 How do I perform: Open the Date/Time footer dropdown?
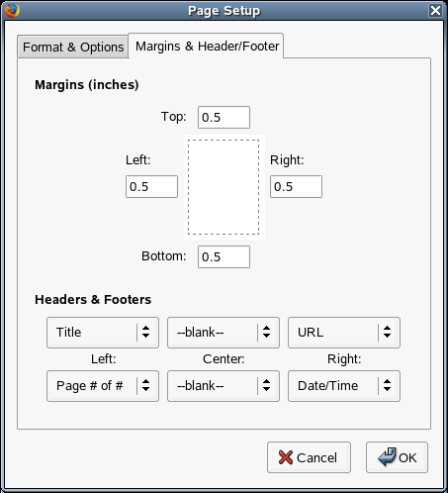point(344,386)
